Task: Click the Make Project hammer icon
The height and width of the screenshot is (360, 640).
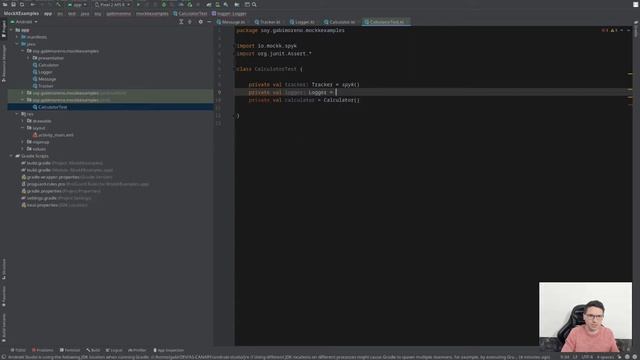Action: 58,4
